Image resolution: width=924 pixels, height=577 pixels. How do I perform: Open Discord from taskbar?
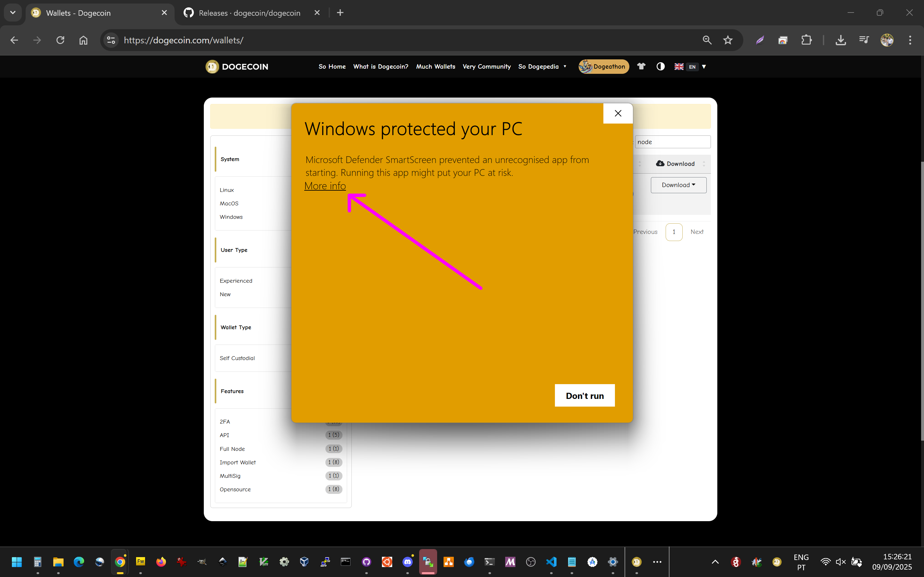point(408,562)
